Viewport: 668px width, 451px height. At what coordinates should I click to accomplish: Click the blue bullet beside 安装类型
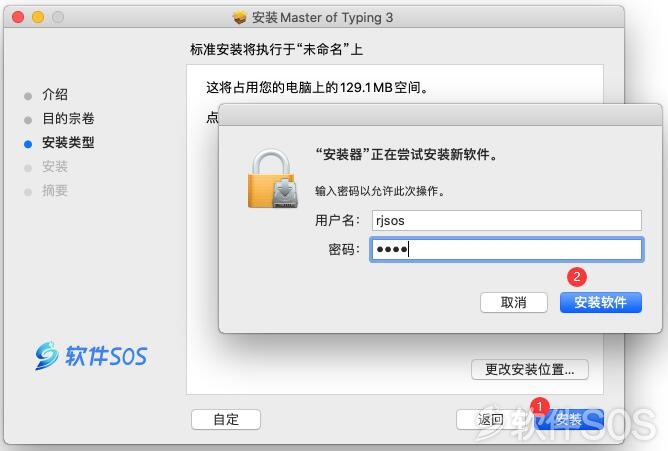(x=28, y=144)
